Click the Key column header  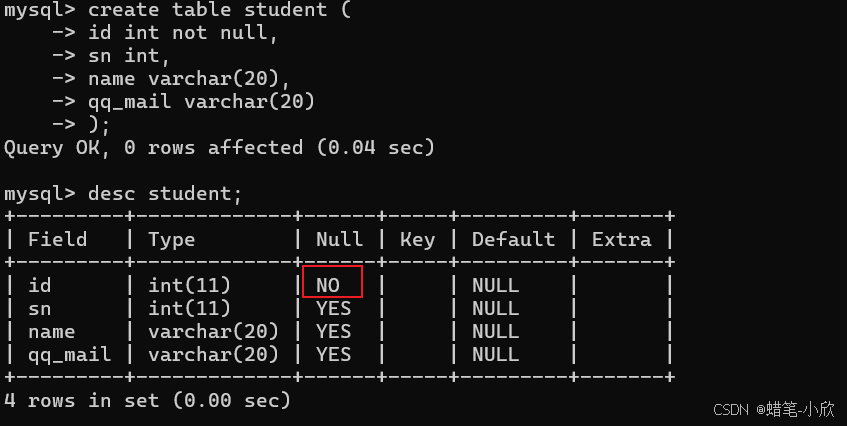click(418, 240)
